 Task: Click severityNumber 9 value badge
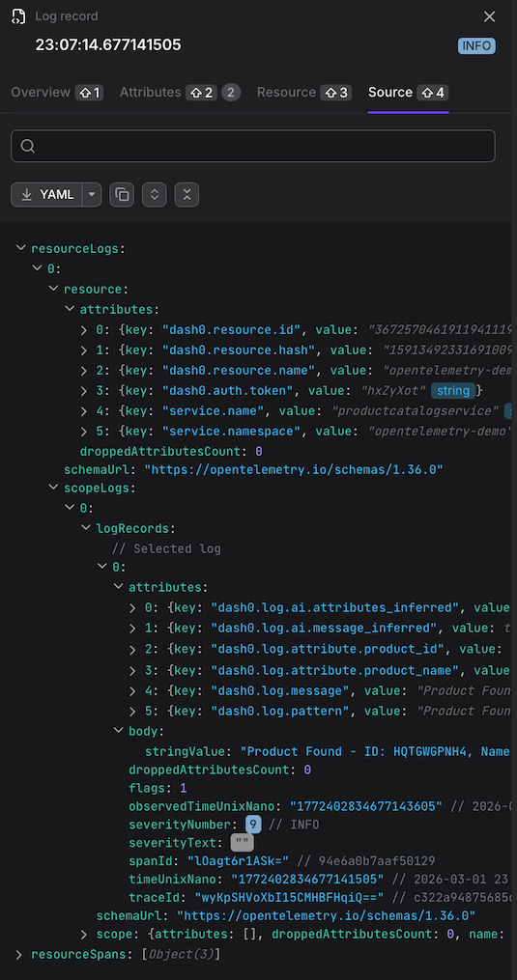253,825
